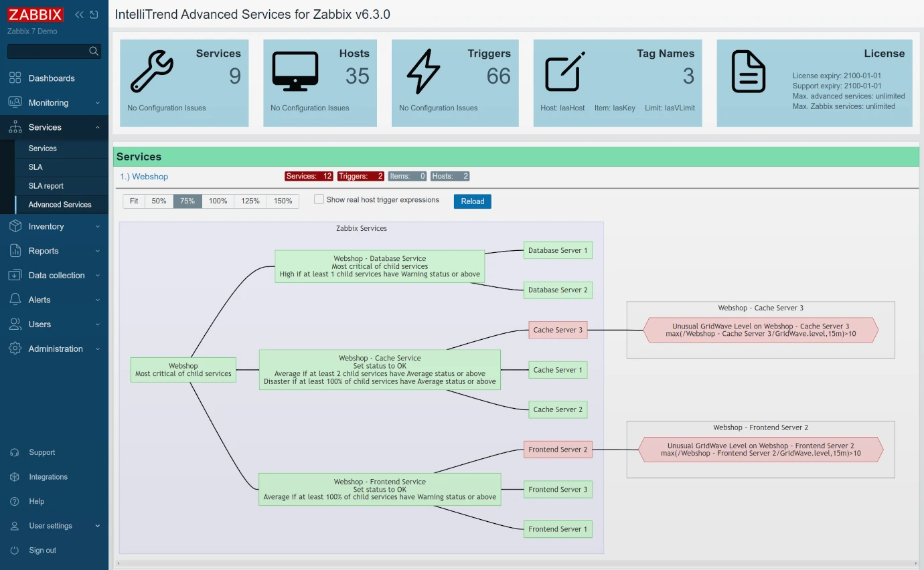Click the Inventory box icon
924x570 pixels.
click(15, 226)
